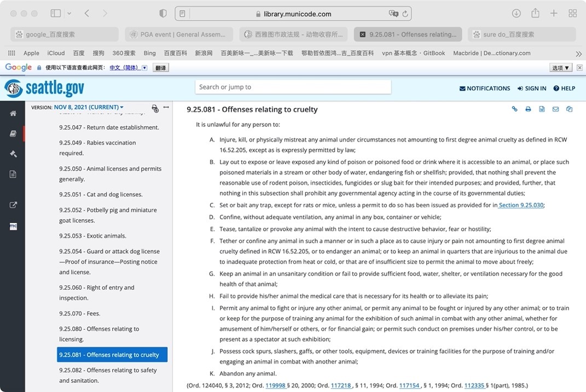Toggle the Safari sidebar panel

click(x=56, y=13)
